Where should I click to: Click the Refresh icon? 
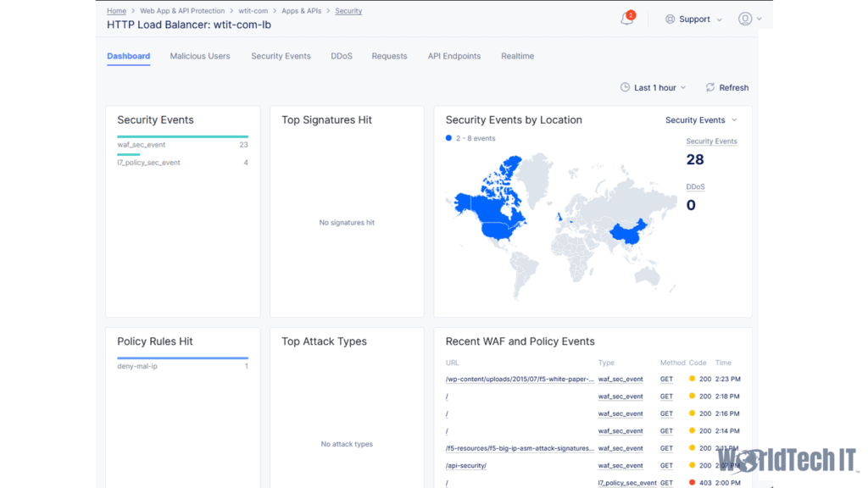point(710,87)
